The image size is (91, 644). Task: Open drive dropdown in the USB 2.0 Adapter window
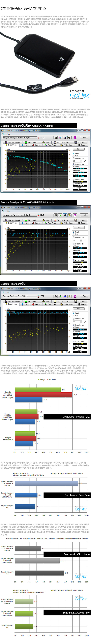(20, 215)
